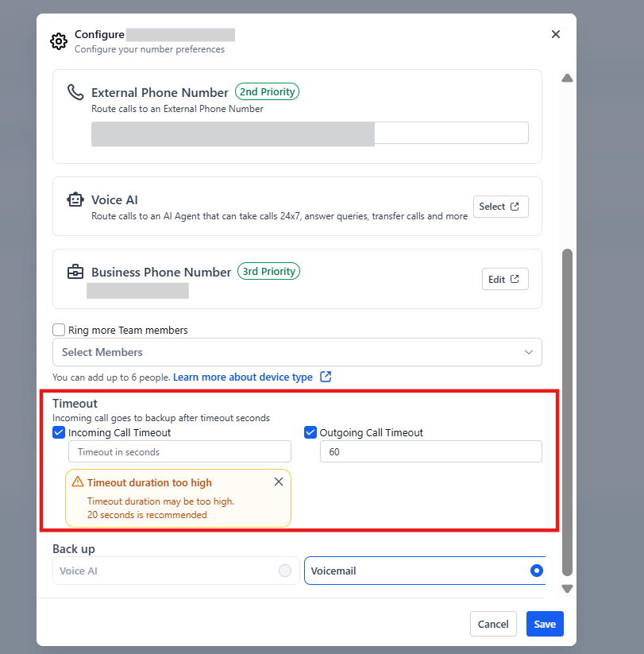
Task: Cancel the configuration changes
Action: click(493, 624)
